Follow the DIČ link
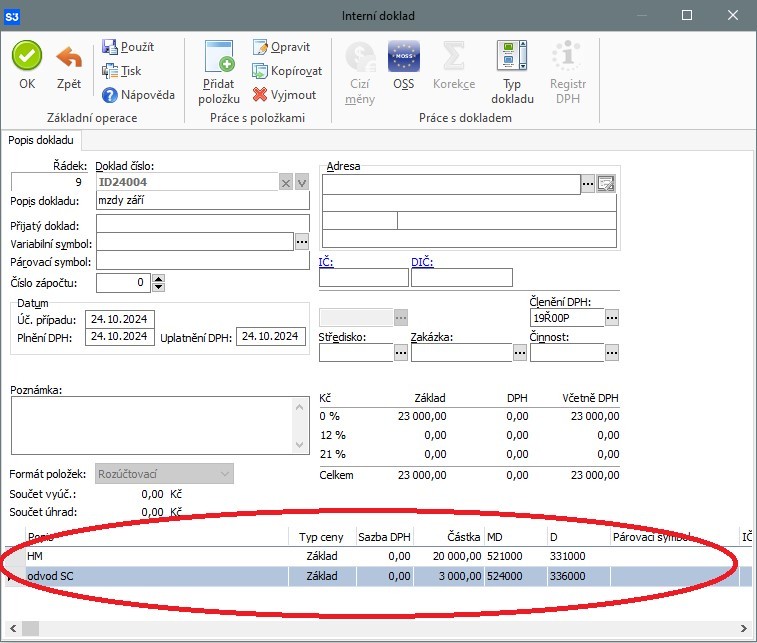This screenshot has height=643, width=757. [x=422, y=262]
